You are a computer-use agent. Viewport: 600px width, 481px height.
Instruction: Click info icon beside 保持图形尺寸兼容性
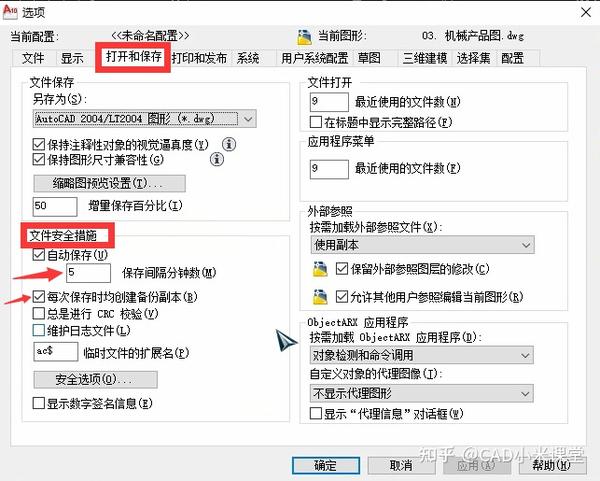coord(217,159)
